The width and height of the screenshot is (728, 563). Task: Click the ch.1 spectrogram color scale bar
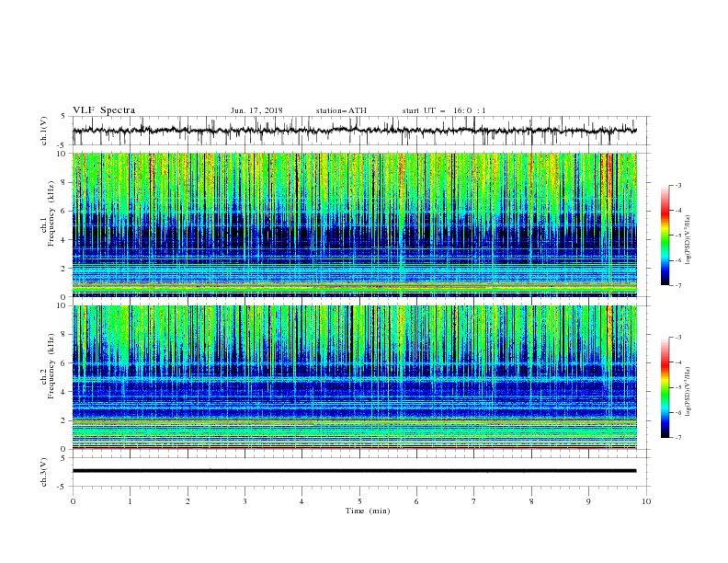tap(665, 236)
